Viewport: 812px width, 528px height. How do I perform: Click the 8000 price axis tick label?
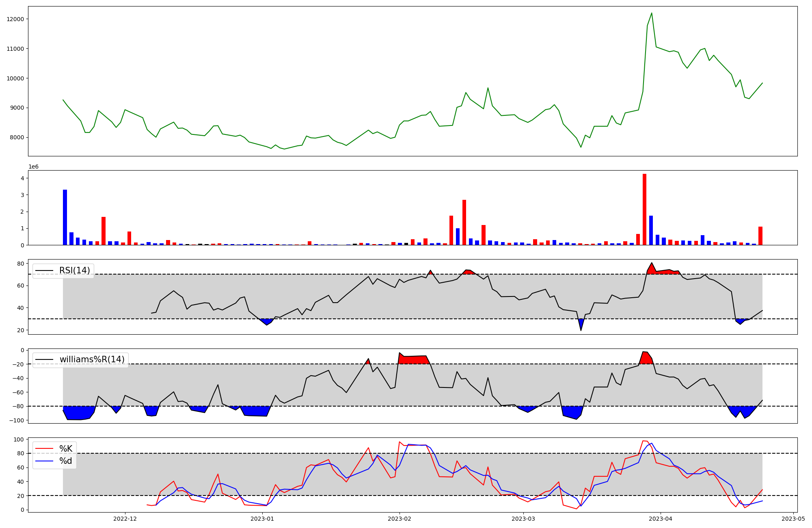17,137
